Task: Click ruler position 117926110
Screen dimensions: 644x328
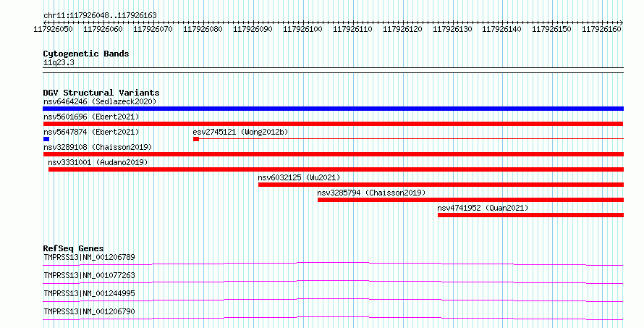Action: pyautogui.click(x=352, y=29)
